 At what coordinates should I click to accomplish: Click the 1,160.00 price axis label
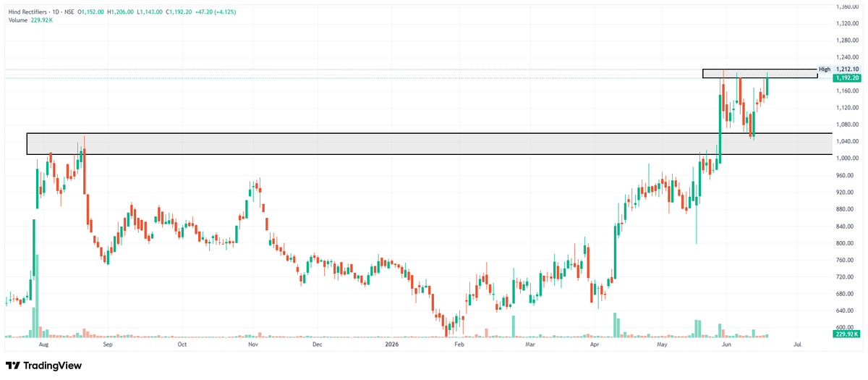coord(847,91)
